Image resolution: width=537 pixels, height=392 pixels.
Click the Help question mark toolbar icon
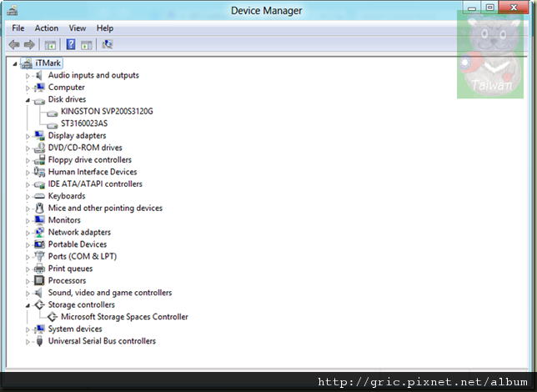click(71, 44)
